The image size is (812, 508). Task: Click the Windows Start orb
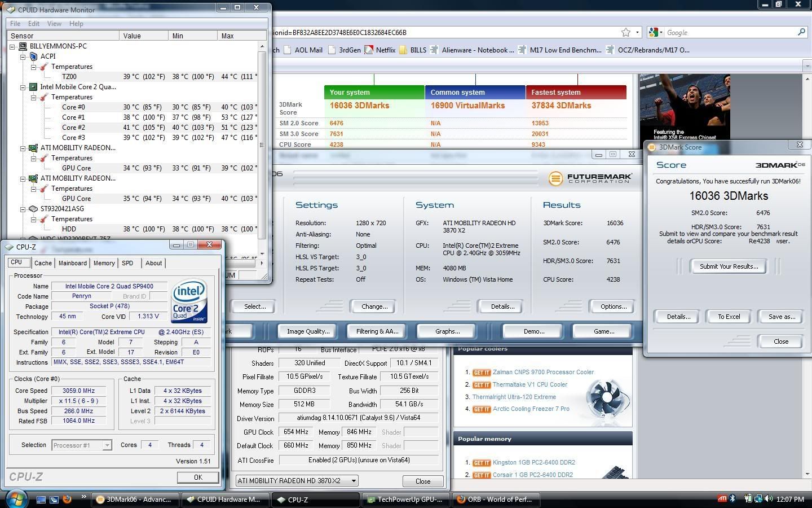tap(15, 499)
